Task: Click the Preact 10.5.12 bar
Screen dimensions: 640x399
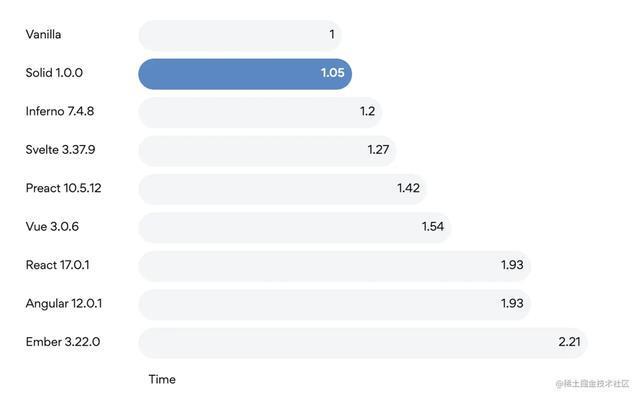Action: (282, 189)
